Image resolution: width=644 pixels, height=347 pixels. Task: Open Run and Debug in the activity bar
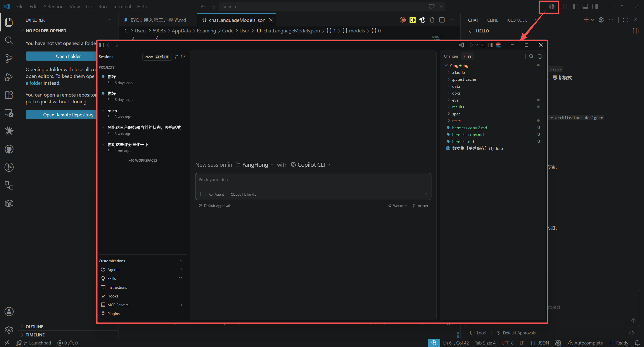[9, 77]
